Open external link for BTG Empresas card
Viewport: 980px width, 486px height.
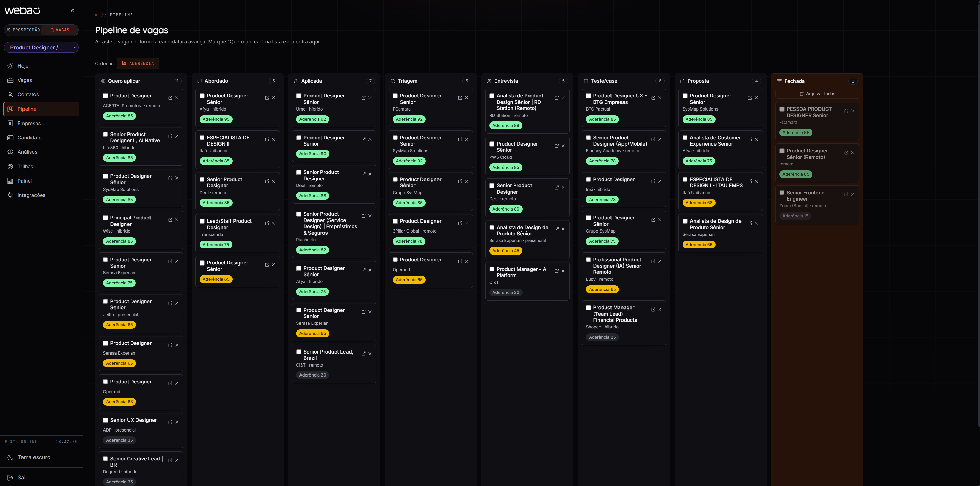click(x=654, y=98)
